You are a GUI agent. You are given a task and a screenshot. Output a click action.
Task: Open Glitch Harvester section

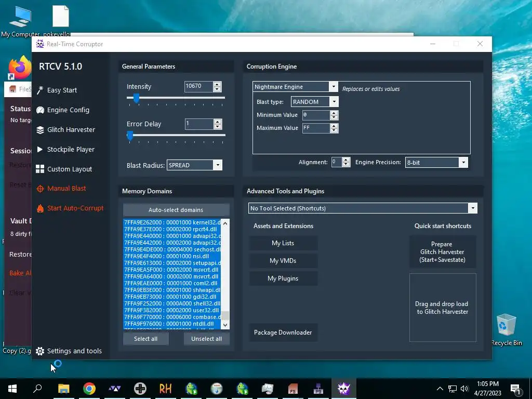(71, 129)
